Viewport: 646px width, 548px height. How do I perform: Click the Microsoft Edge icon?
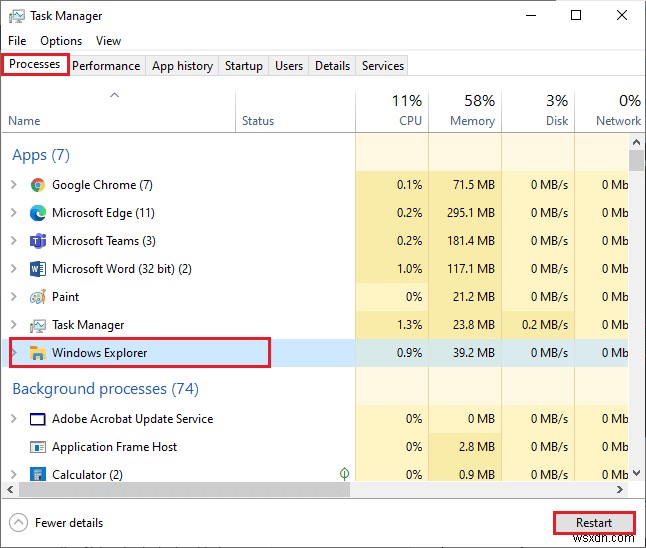38,213
